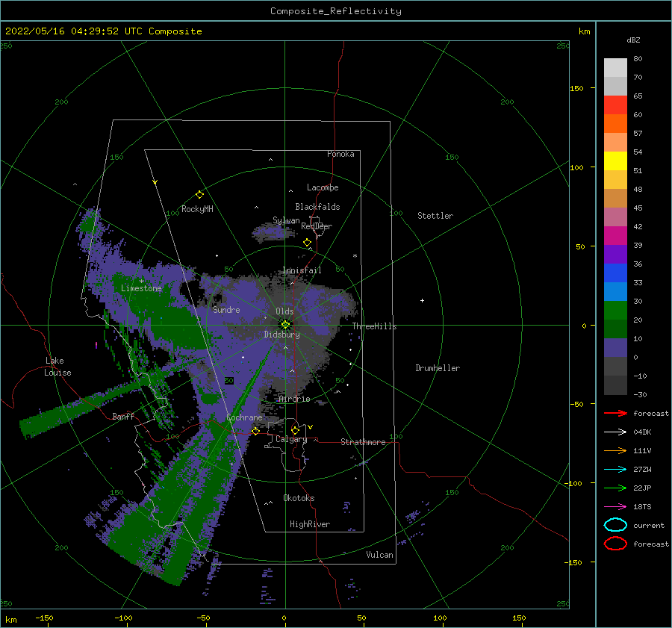Click the highlighted 50 range ring label
Image resolution: width=672 pixels, height=628 pixels.
229,380
